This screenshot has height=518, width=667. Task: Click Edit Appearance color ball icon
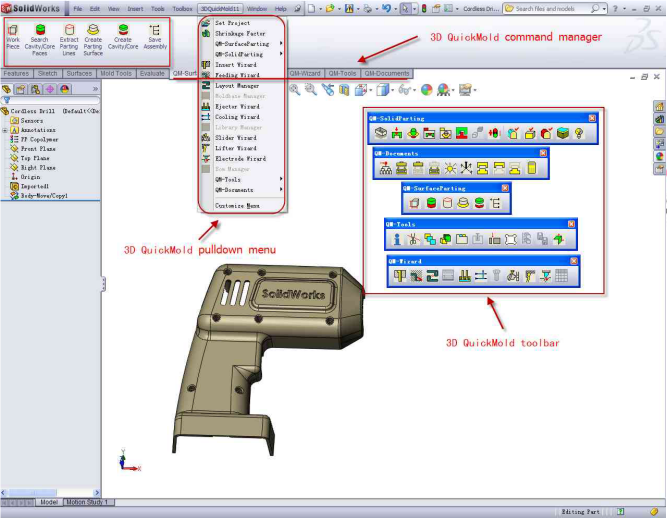tap(427, 90)
